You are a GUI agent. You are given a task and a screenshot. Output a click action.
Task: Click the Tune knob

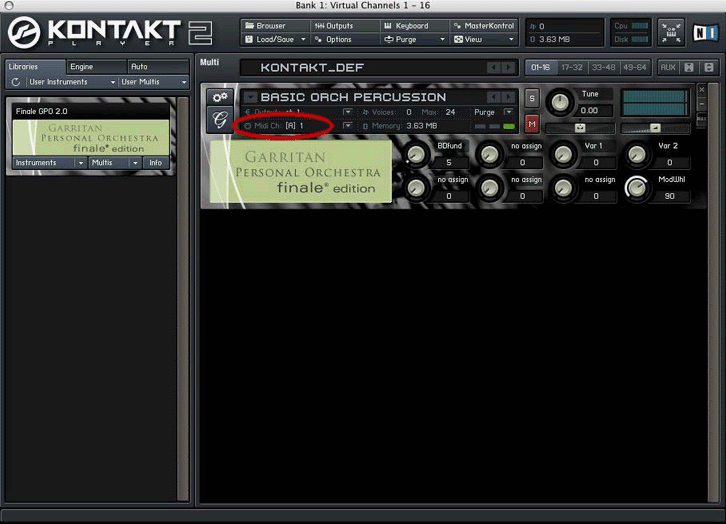[560, 102]
